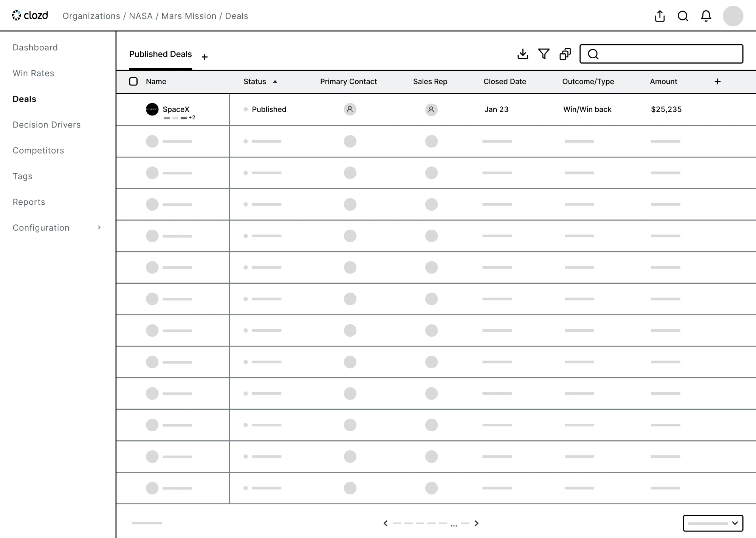Click NASA breadcrumb

click(x=141, y=16)
